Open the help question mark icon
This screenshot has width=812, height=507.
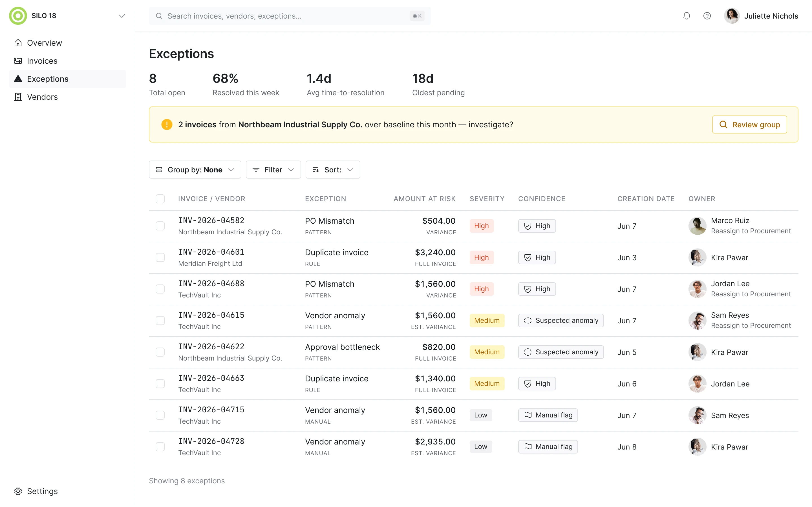click(x=707, y=16)
